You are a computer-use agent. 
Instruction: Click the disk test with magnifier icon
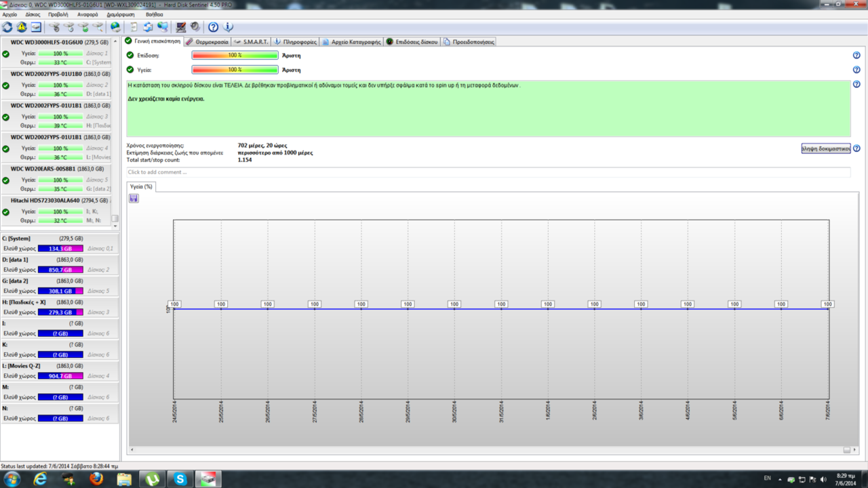pyautogui.click(x=98, y=27)
